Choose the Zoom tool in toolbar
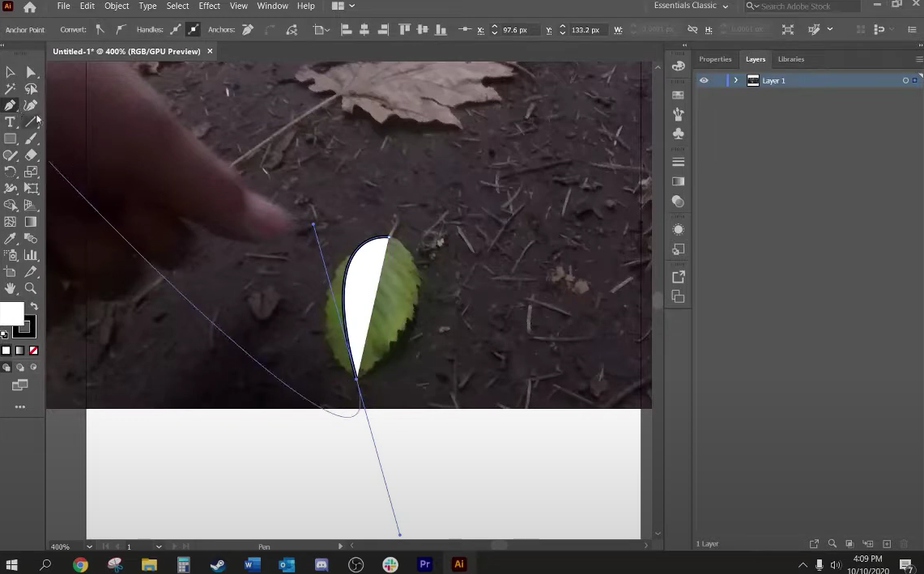Image resolution: width=924 pixels, height=574 pixels. (x=31, y=289)
